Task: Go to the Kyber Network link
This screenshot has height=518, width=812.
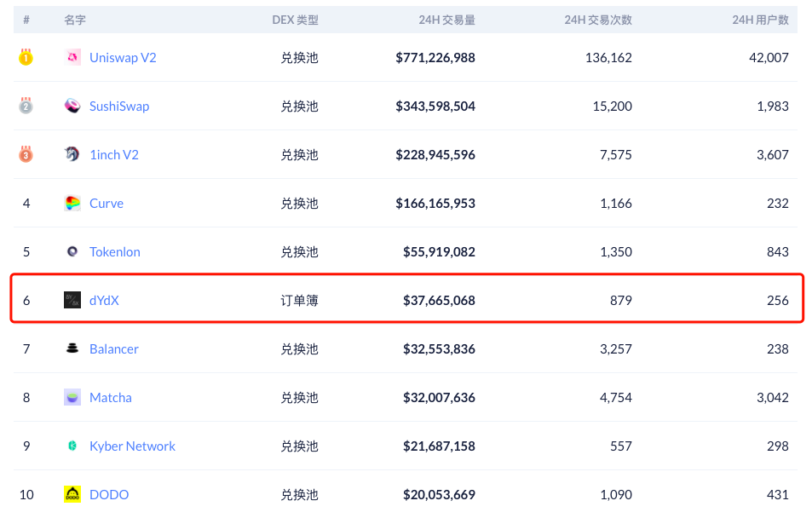Action: coord(132,446)
